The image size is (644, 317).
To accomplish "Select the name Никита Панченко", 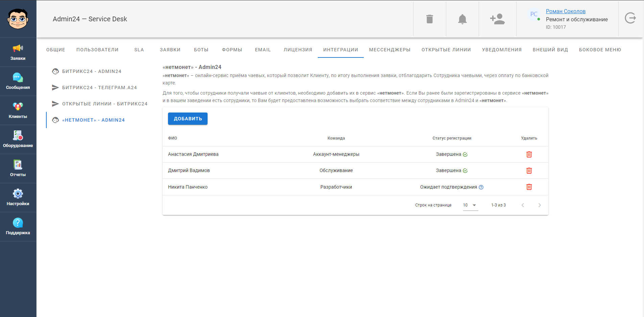I will (188, 187).
